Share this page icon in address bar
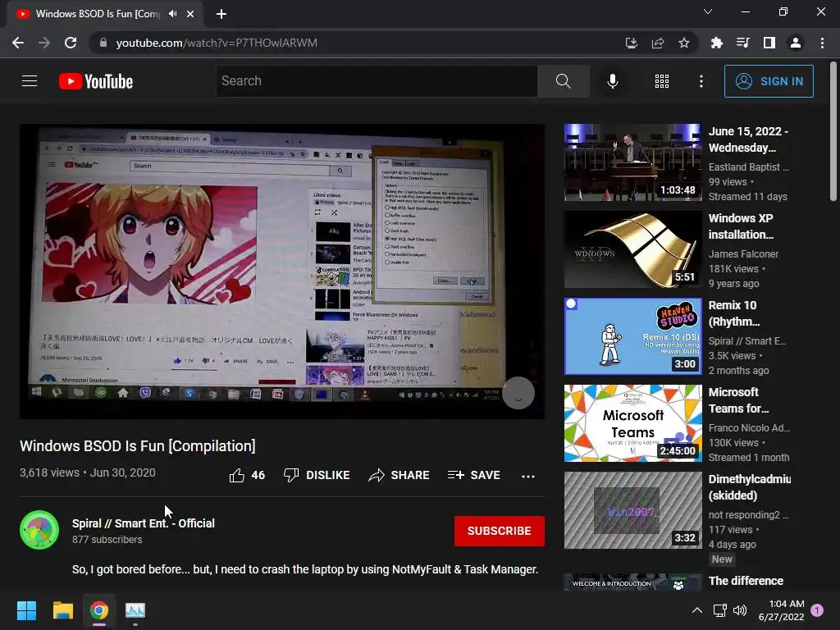The width and height of the screenshot is (840, 630). pos(658,43)
